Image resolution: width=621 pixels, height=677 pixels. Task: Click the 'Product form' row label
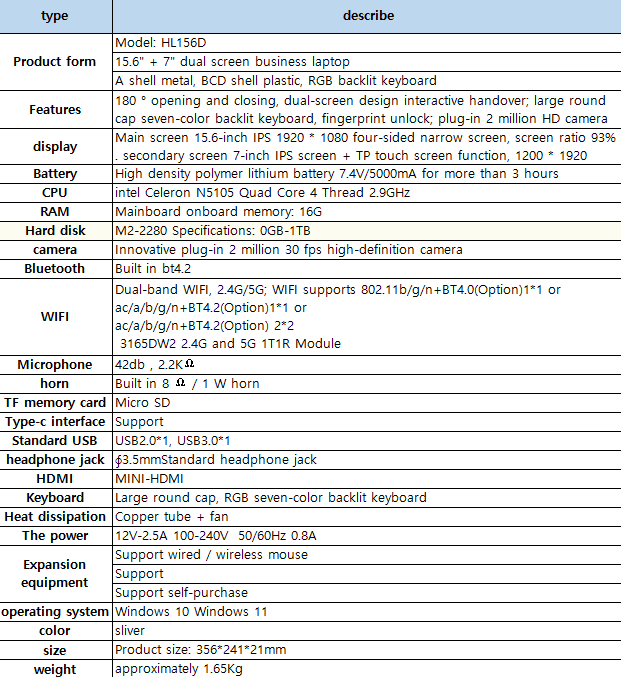pyautogui.click(x=55, y=62)
